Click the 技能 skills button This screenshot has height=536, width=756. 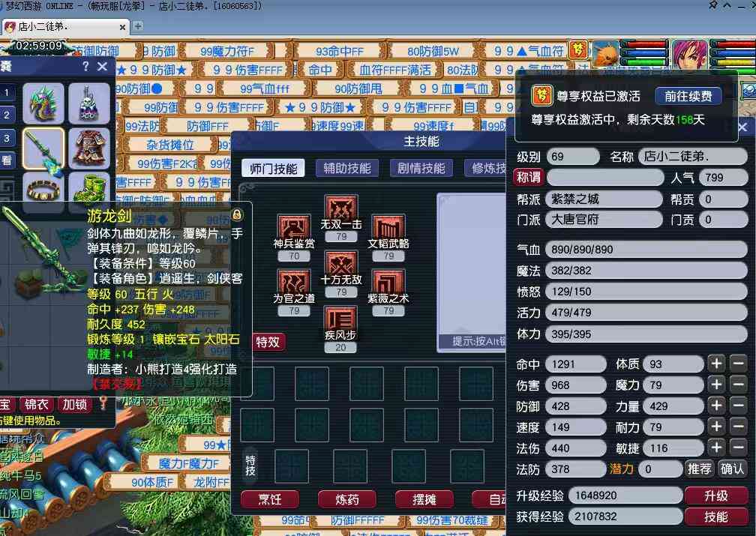click(715, 517)
